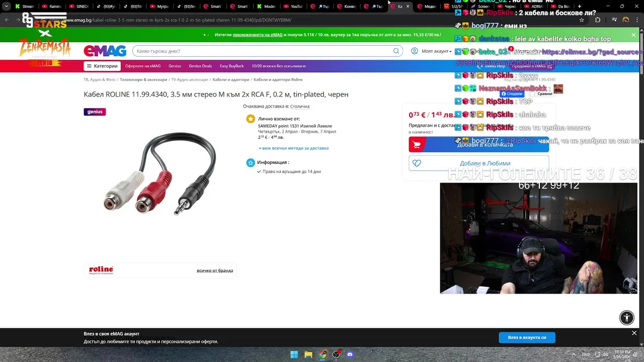The width and height of the screenshot is (644, 362).
Task: Switch to the SINEOI tab
Action: [x=78, y=7]
